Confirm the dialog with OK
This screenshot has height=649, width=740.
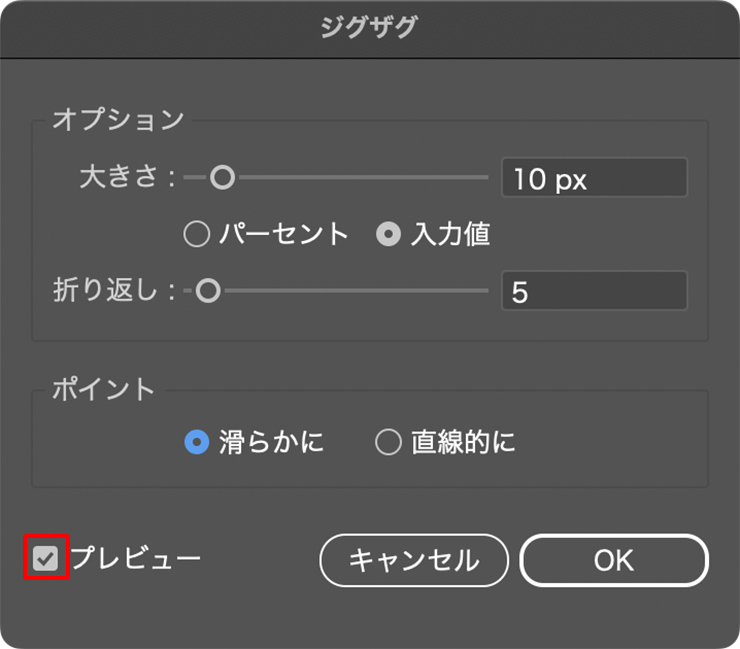pyautogui.click(x=613, y=559)
